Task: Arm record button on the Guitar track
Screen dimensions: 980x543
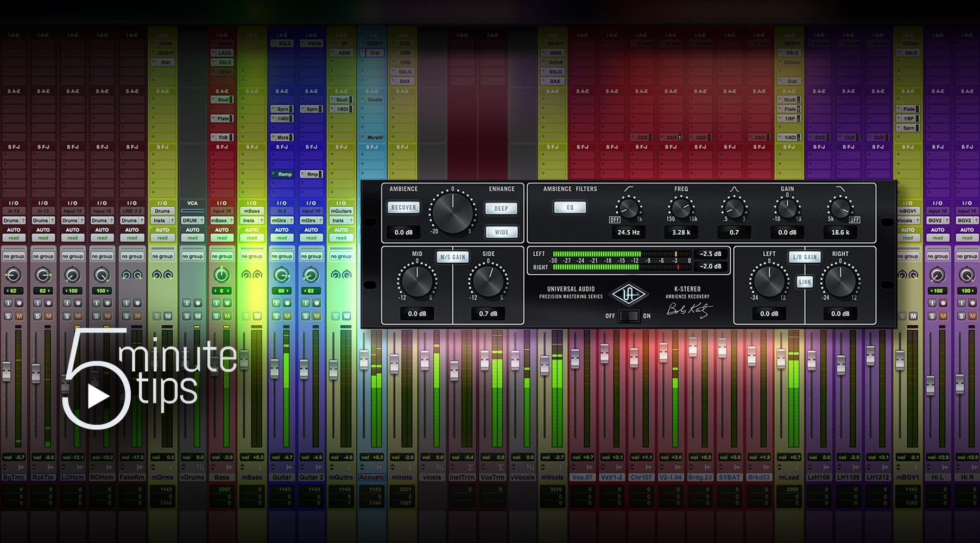Action: (x=287, y=303)
